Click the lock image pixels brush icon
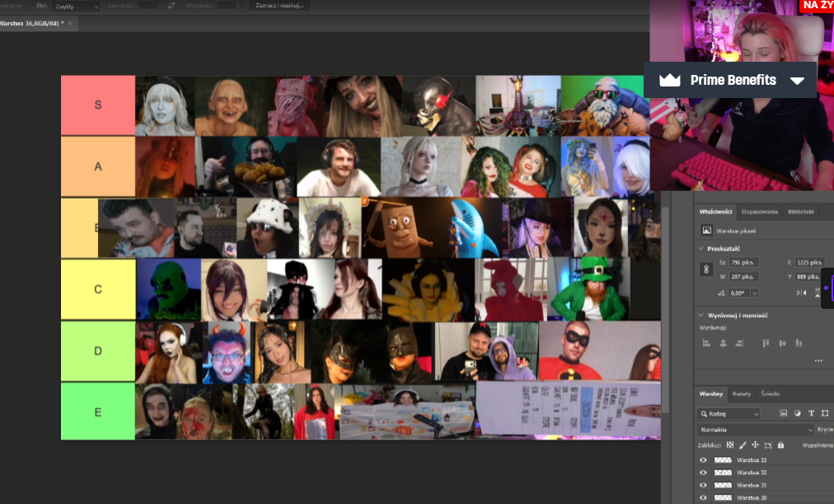Viewport: 834px width, 504px height. (742, 445)
